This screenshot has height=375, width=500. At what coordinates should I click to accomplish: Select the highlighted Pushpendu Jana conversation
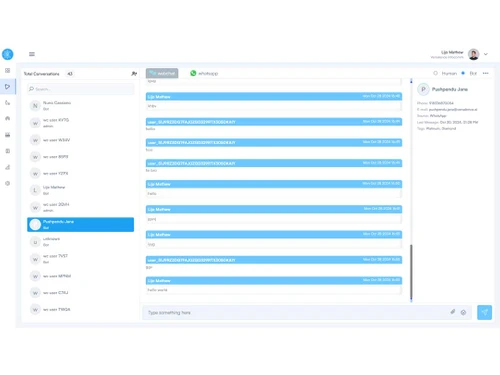[81, 224]
